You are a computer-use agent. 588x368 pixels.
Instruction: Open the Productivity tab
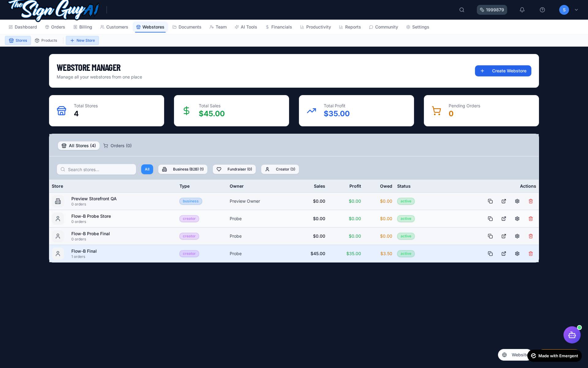[x=315, y=27]
